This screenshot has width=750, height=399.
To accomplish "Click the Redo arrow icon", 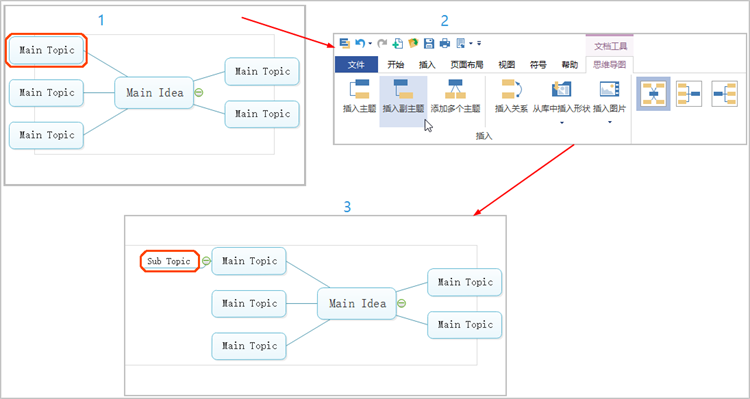I will coord(382,44).
